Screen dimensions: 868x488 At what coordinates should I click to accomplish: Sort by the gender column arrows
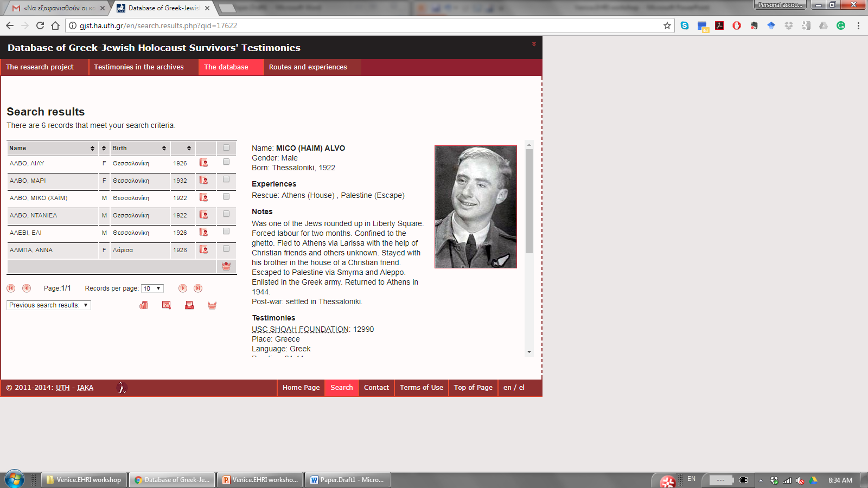click(x=104, y=148)
